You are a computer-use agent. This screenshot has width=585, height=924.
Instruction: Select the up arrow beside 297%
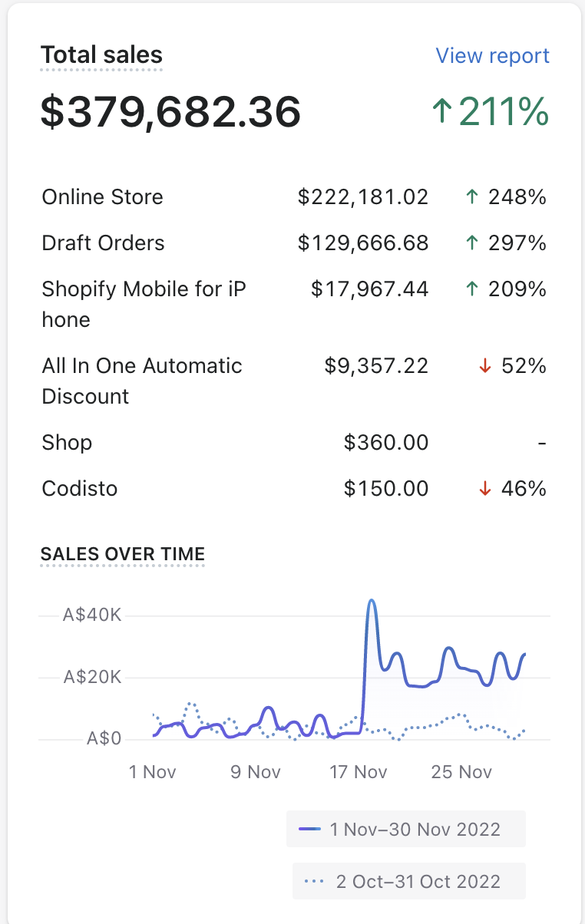click(x=472, y=243)
